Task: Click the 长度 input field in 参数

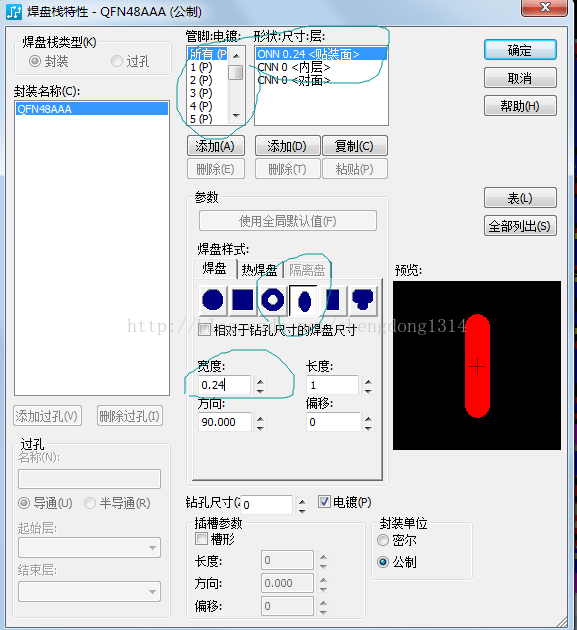Action: coord(333,385)
